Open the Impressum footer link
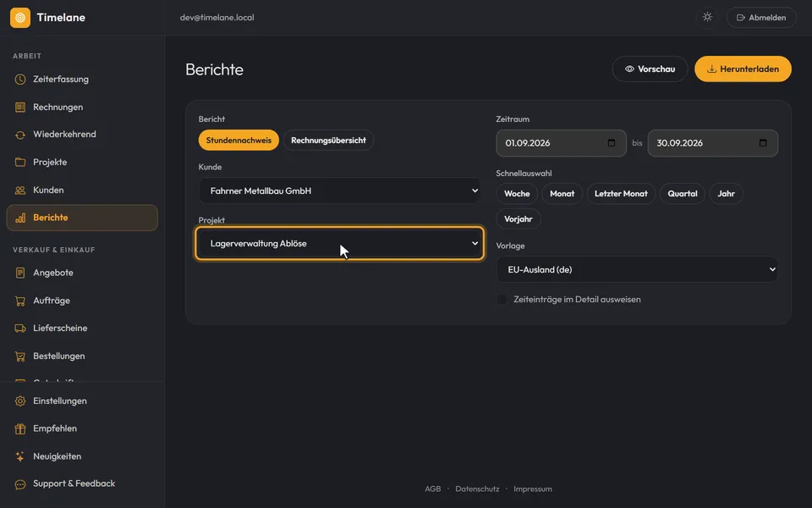The width and height of the screenshot is (812, 508). pos(533,489)
